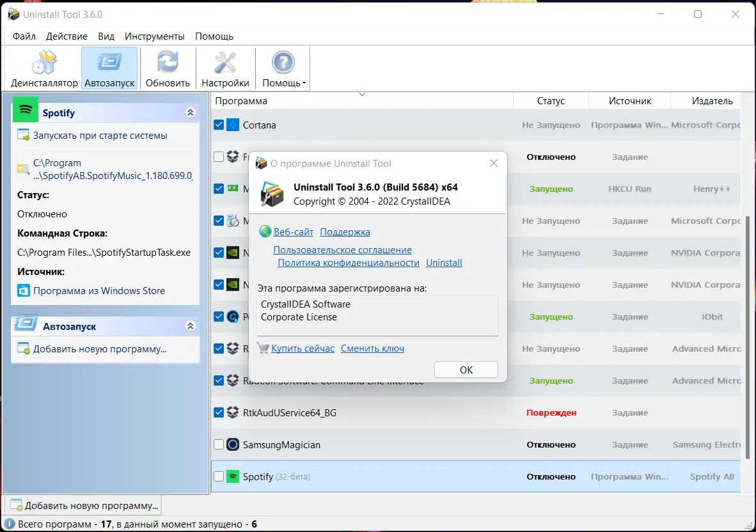Toggle checkbox of Radeon Software Command Line row
The height and width of the screenshot is (532, 756).
pos(218,380)
